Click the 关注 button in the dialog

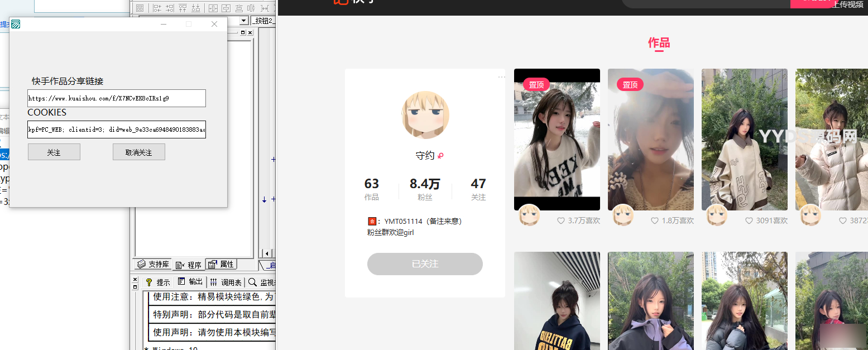[x=54, y=152]
